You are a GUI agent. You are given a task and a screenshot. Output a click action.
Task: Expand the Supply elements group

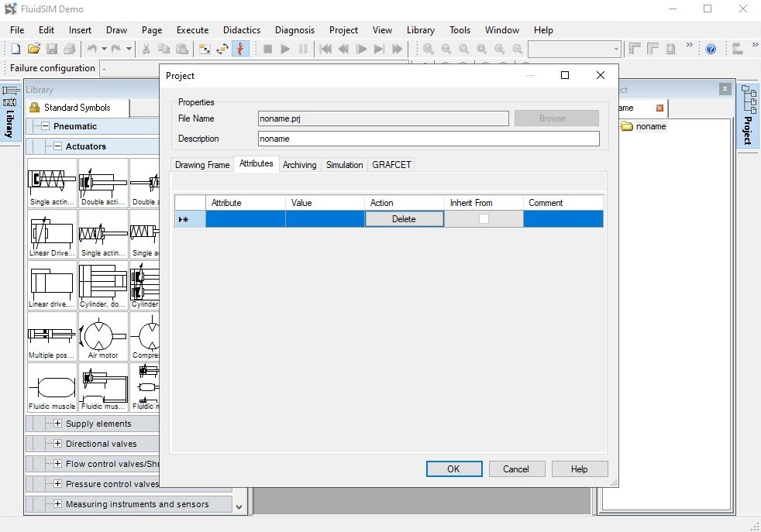click(57, 424)
